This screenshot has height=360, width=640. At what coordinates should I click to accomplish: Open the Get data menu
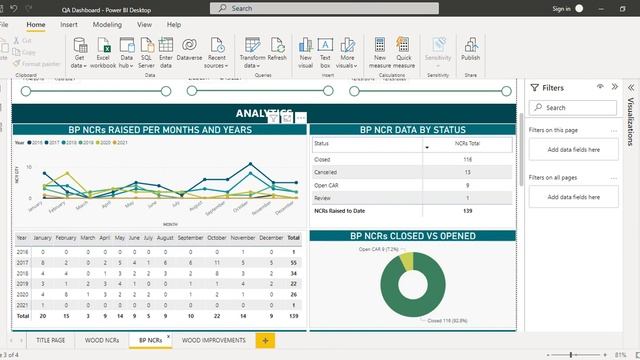[79, 53]
